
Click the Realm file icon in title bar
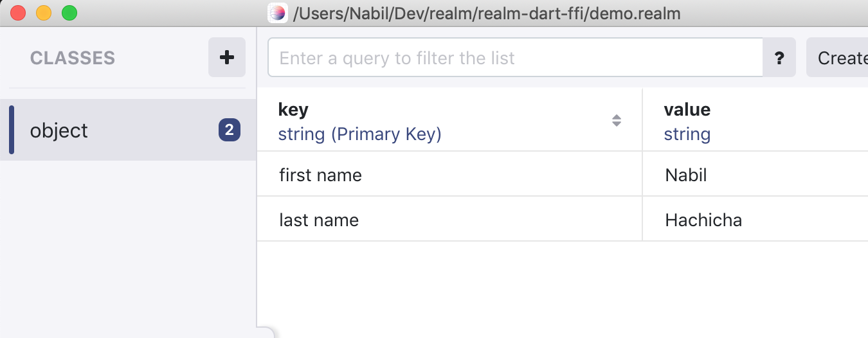click(277, 13)
